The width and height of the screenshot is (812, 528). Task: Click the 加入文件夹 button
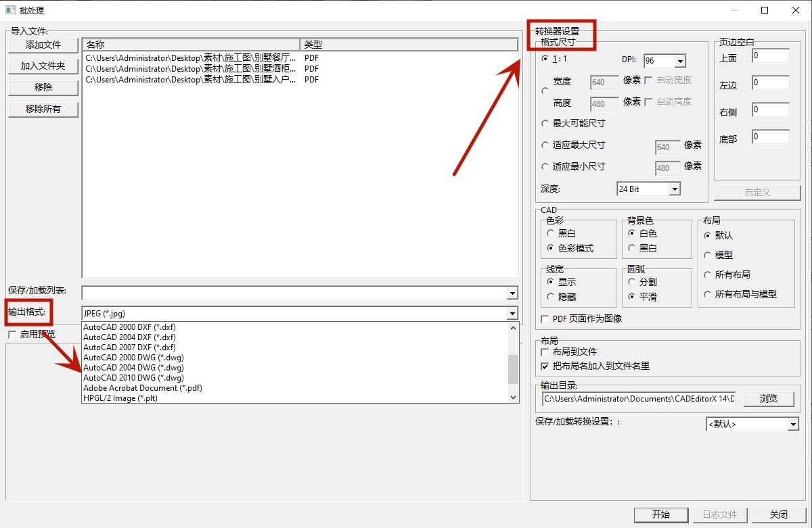tap(43, 66)
